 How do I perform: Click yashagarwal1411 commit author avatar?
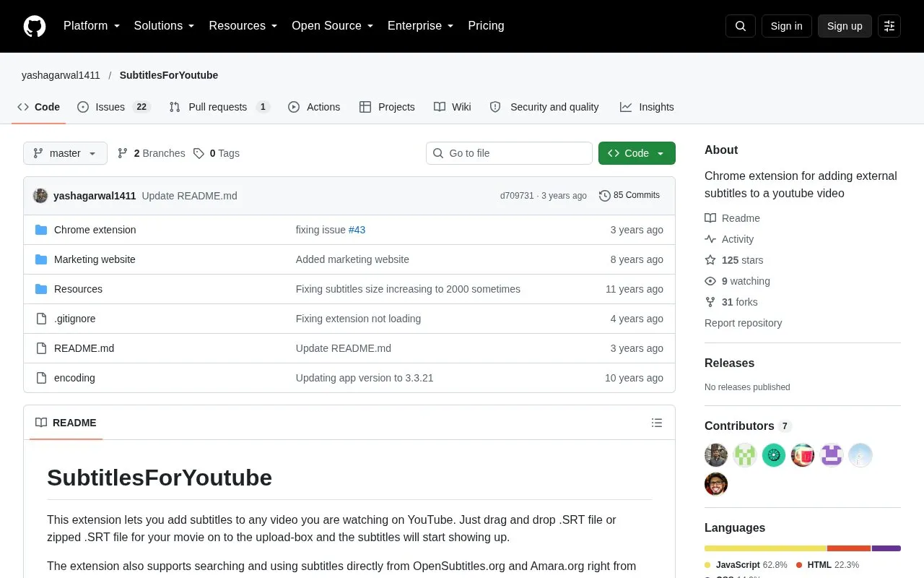click(x=40, y=196)
